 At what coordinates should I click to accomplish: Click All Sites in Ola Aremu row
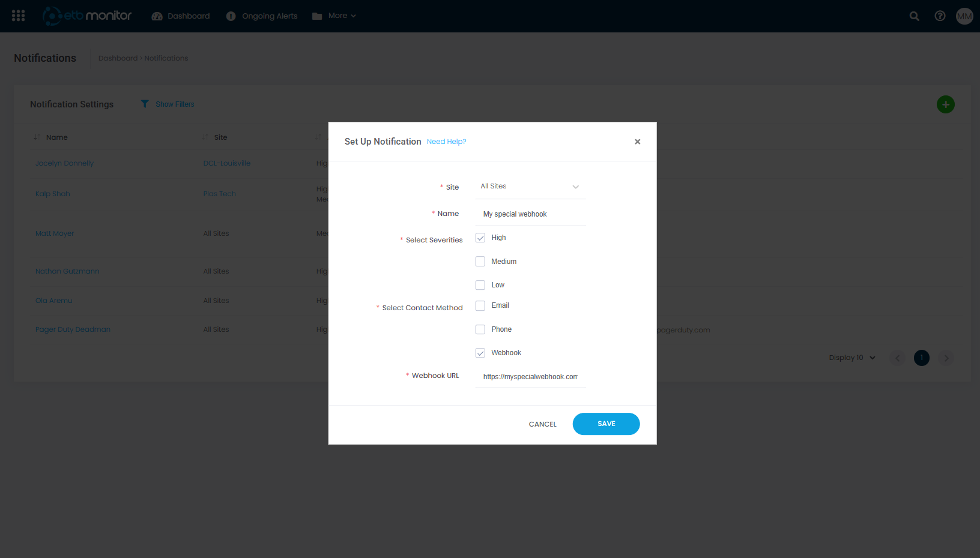pos(216,301)
